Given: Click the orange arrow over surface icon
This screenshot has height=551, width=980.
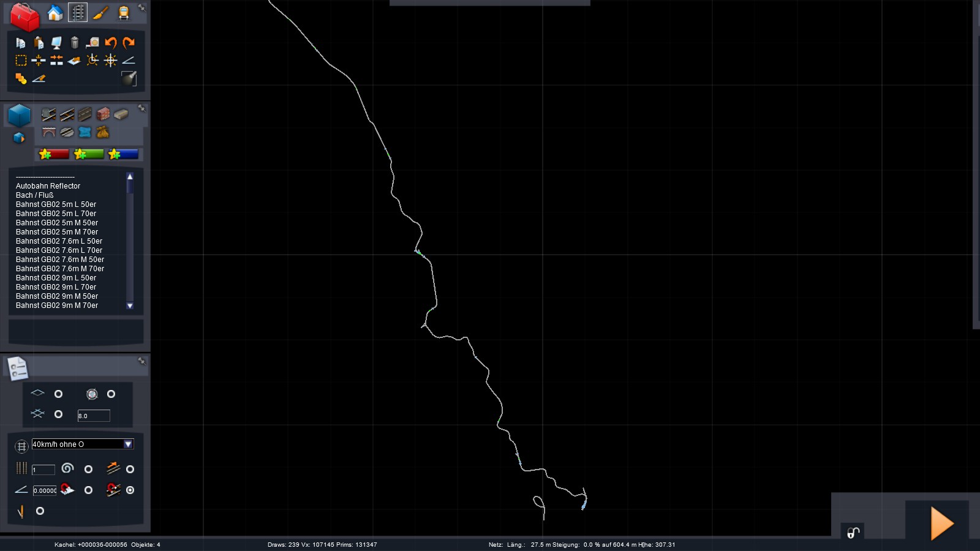Looking at the screenshot, I should click(74, 60).
